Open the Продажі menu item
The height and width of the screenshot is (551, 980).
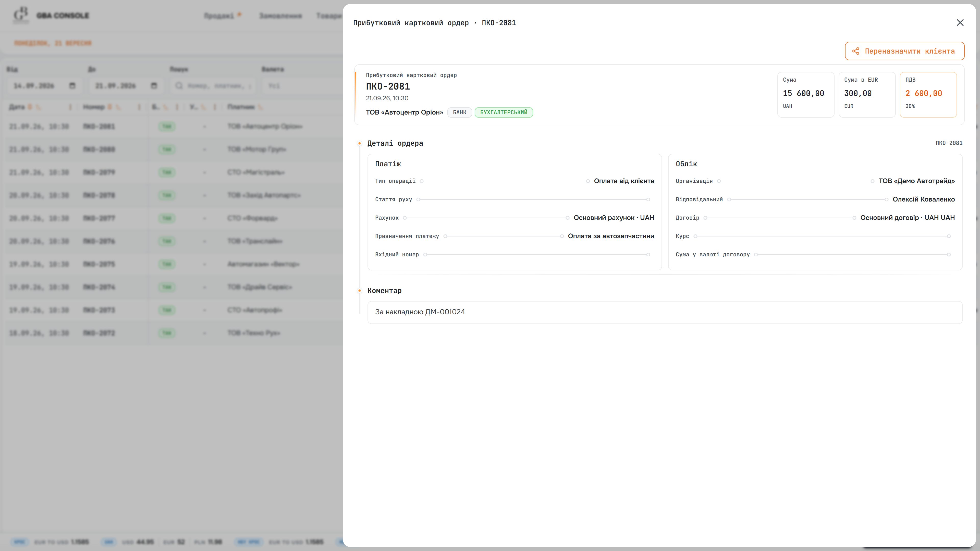[219, 16]
